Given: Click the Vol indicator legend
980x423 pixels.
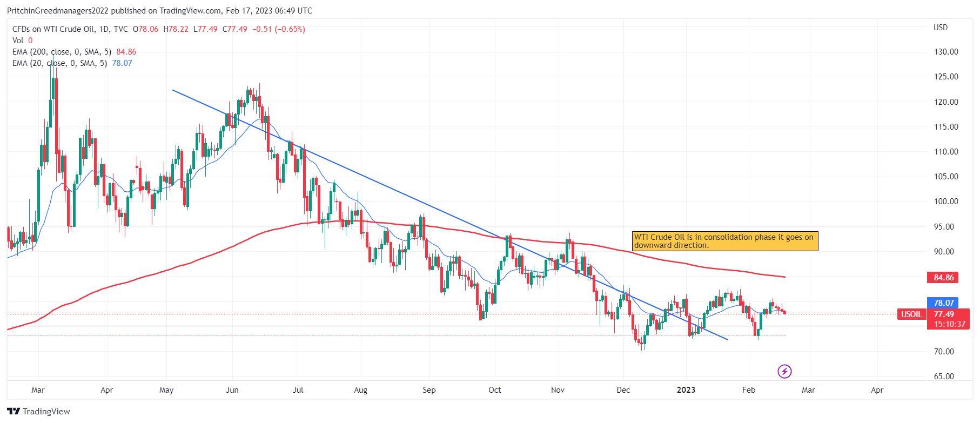Looking at the screenshot, I should tap(22, 41).
